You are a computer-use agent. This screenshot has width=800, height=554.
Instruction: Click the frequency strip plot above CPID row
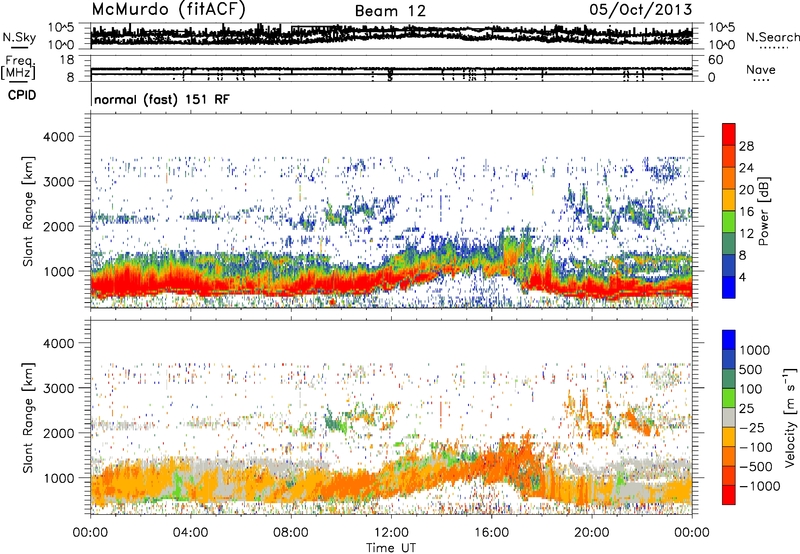[391, 69]
